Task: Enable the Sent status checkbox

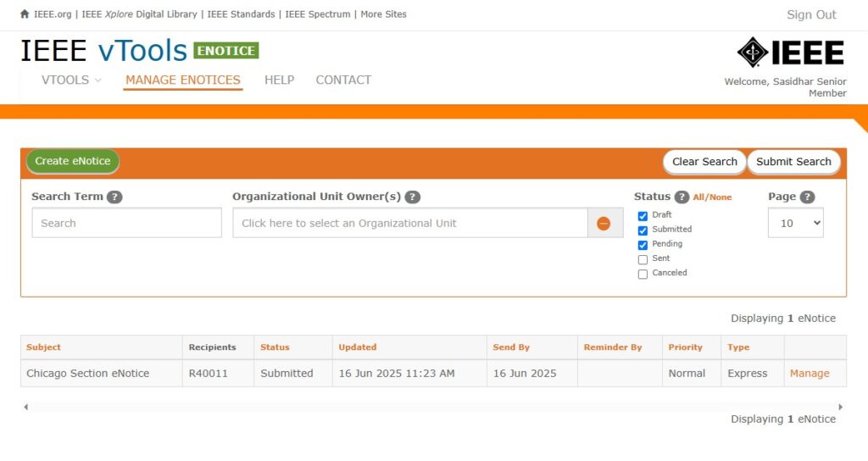Action: (643, 259)
